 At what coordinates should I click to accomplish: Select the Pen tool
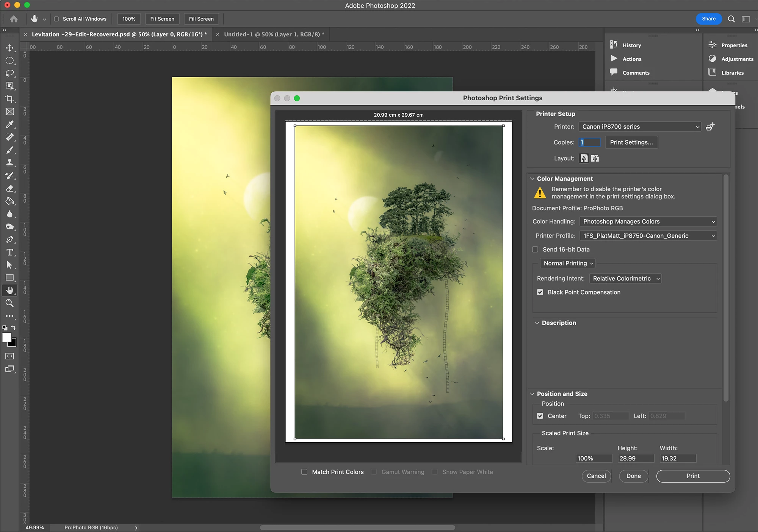tap(10, 239)
